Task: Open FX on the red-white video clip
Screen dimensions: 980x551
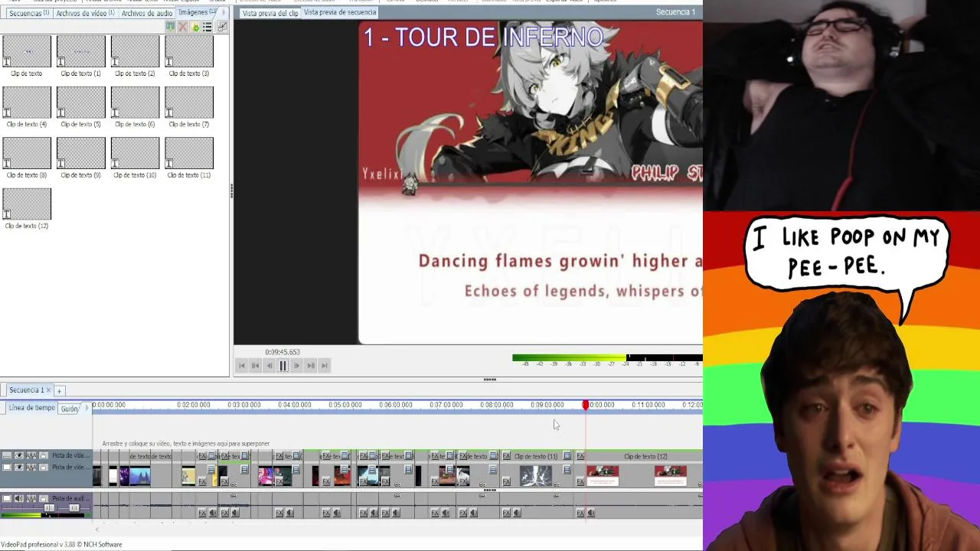Action: (x=580, y=481)
